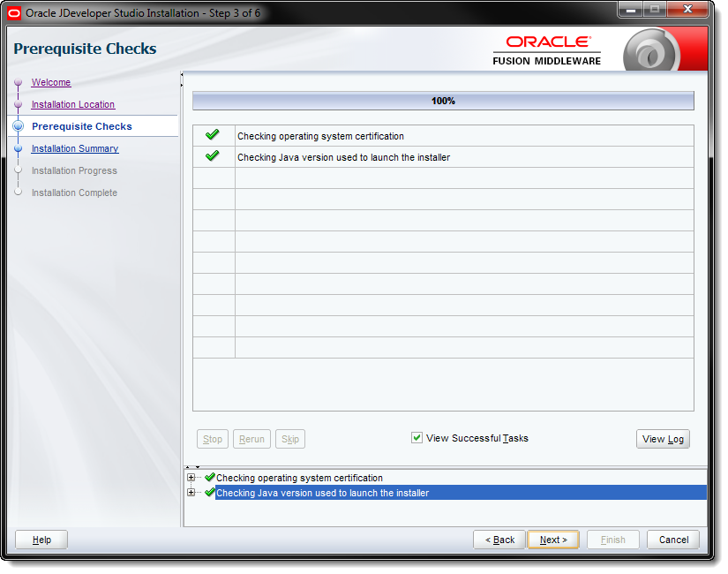Click green check in log tree for Java version
Screen dimensions: 728x574
coord(209,493)
